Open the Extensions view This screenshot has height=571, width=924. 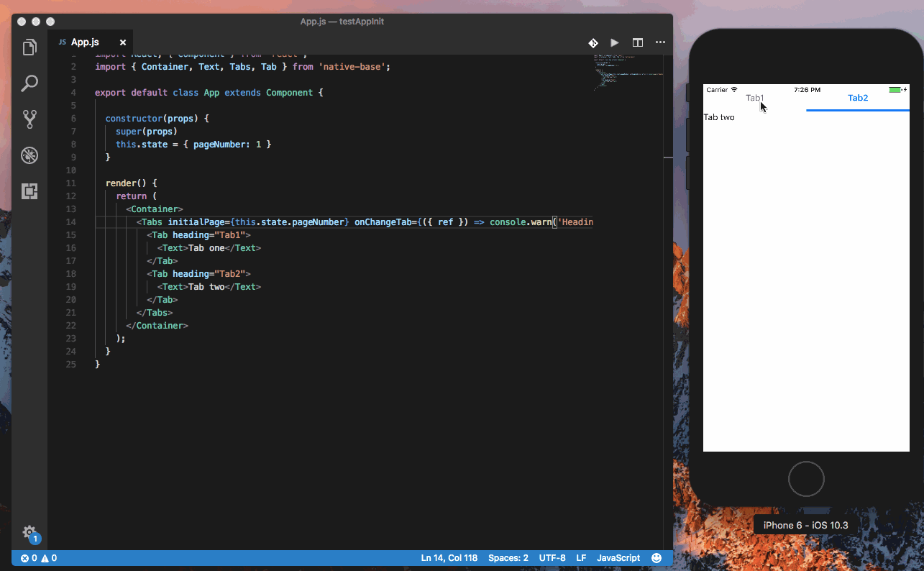(x=29, y=191)
